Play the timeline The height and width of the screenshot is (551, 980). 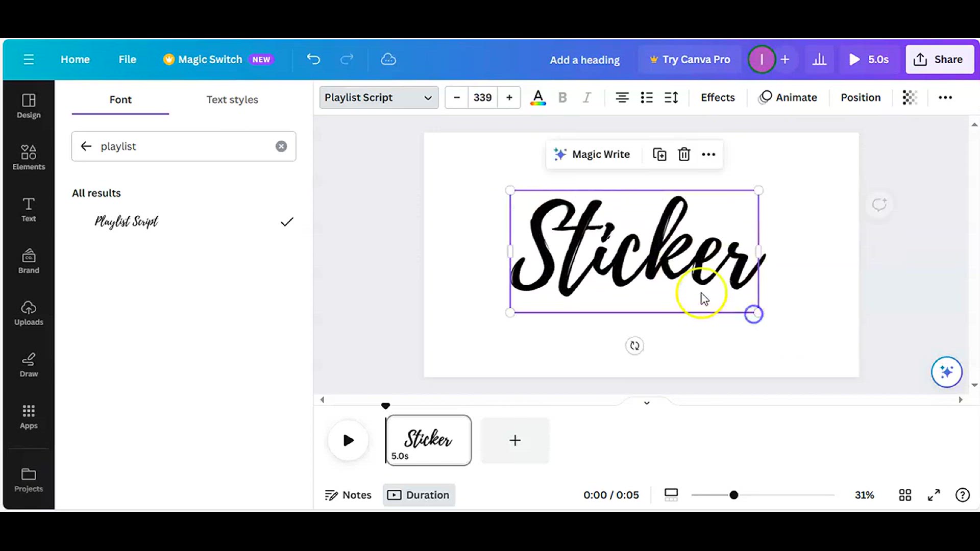(348, 440)
